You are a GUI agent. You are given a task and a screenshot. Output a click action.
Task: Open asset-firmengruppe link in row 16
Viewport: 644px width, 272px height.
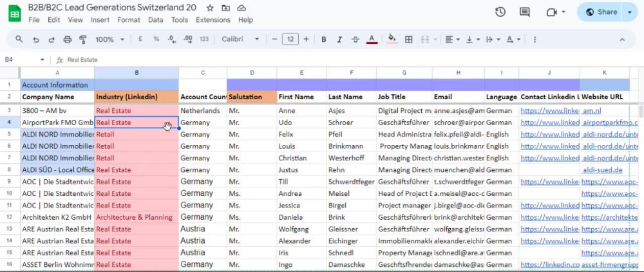[611, 265]
